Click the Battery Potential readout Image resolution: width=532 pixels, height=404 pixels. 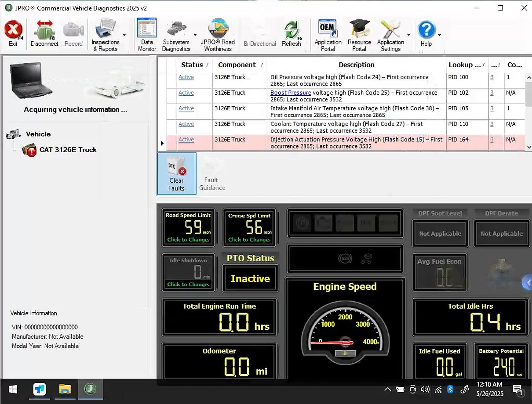tap(501, 361)
